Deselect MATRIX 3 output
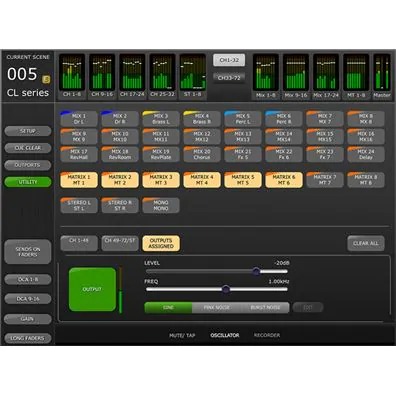396x396 pixels. click(161, 180)
